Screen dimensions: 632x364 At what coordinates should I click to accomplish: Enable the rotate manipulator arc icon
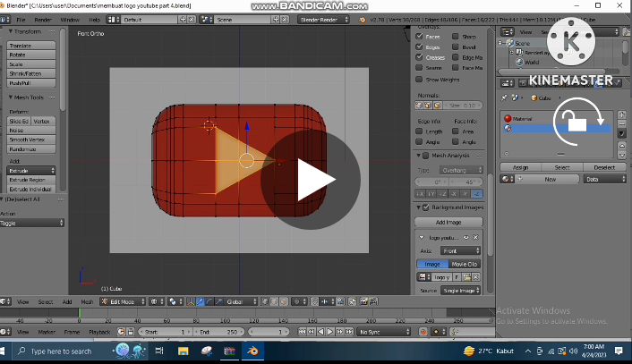(x=209, y=301)
